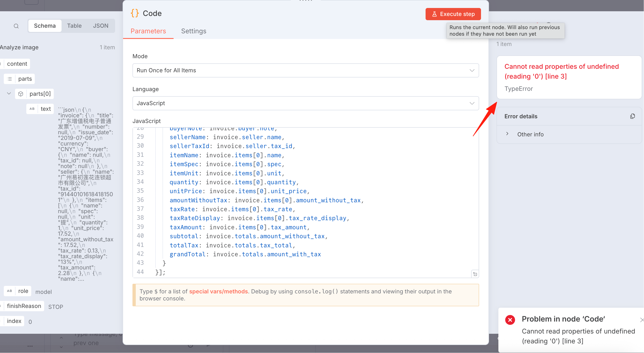
Task: Copy error details with copy icon
Action: 632,116
